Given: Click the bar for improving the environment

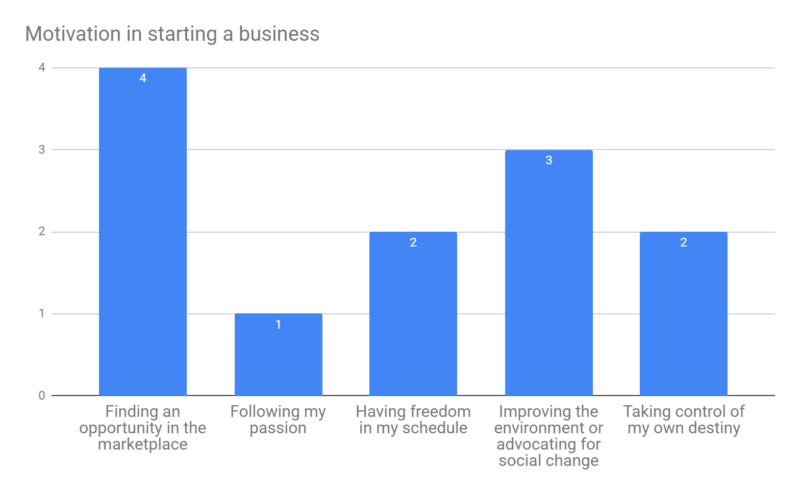Looking at the screenshot, I should pos(548,280).
